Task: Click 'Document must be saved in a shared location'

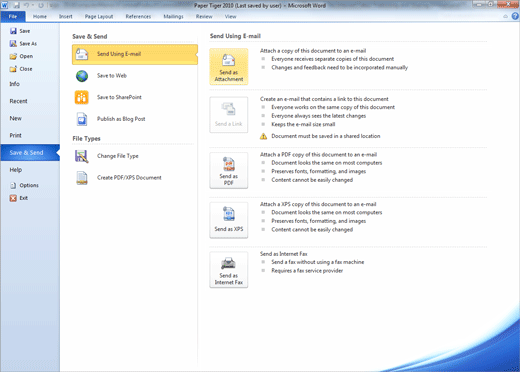Action: [326, 136]
